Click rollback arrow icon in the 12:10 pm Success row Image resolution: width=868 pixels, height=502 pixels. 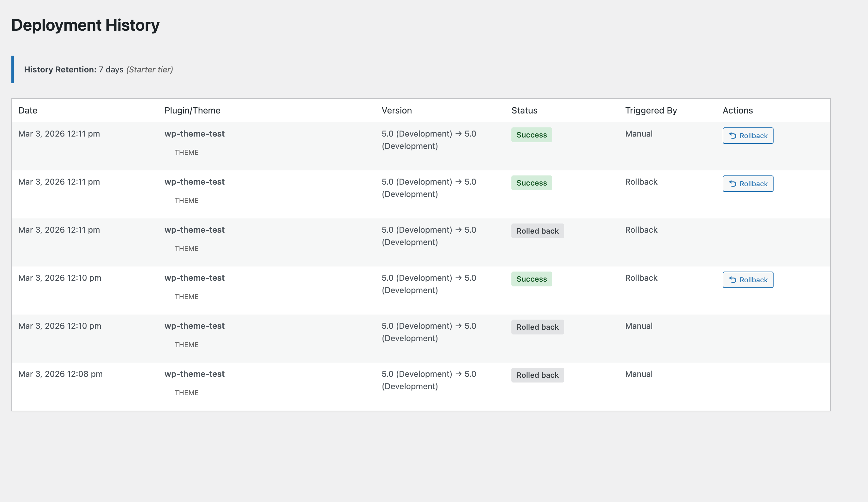(732, 280)
